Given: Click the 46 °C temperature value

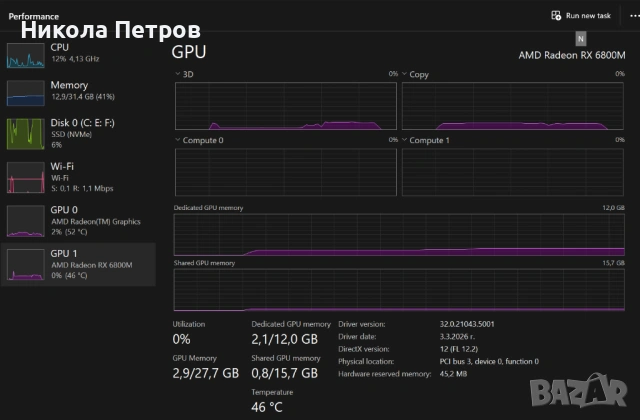Looking at the screenshot, I should tap(267, 407).
